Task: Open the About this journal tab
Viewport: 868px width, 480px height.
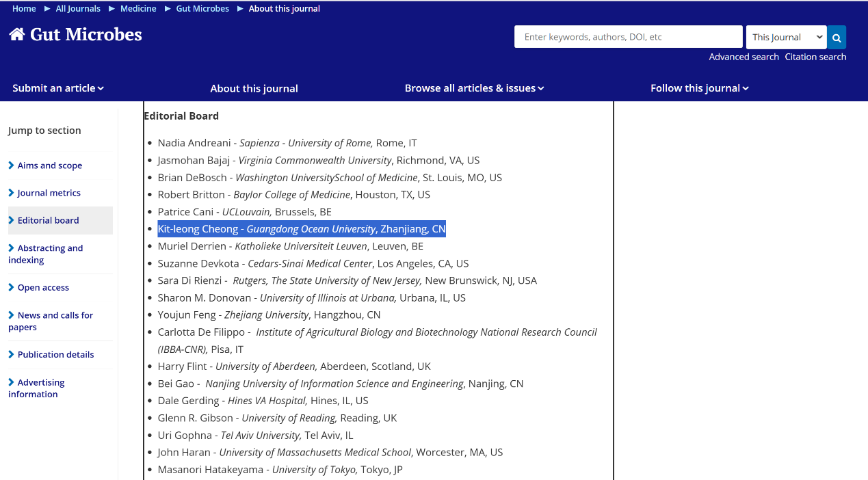Action: coord(254,88)
